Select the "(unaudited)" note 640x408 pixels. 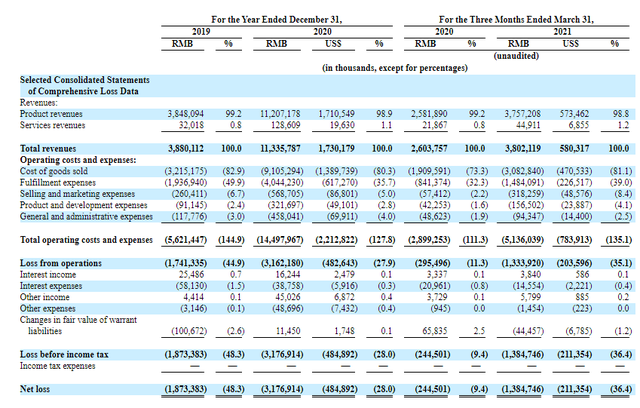coord(516,55)
